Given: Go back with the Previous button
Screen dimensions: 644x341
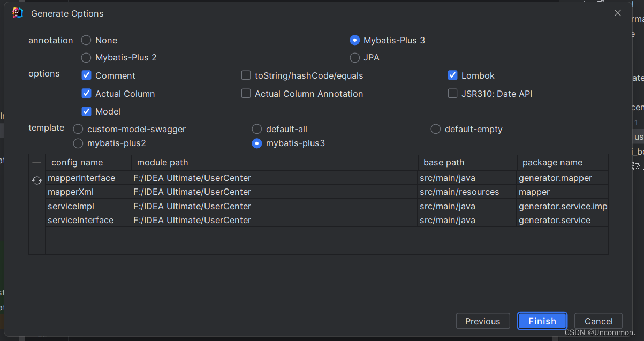Looking at the screenshot, I should pos(482,321).
